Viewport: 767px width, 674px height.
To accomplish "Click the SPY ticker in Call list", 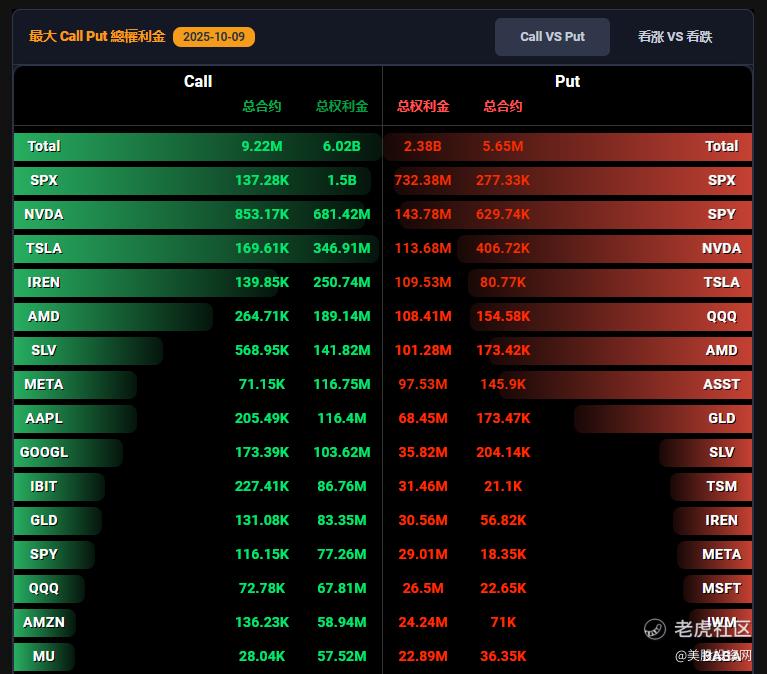I will coord(44,554).
